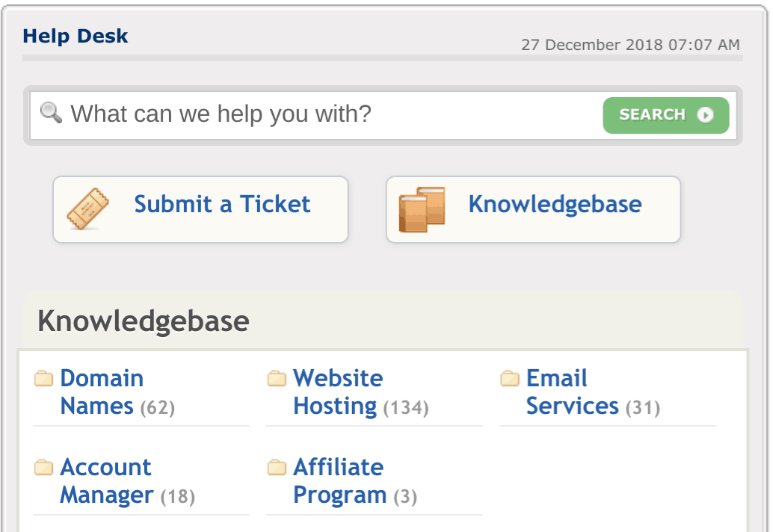The height and width of the screenshot is (532, 773).
Task: Click the Affiliate Program folder icon
Action: click(x=277, y=467)
